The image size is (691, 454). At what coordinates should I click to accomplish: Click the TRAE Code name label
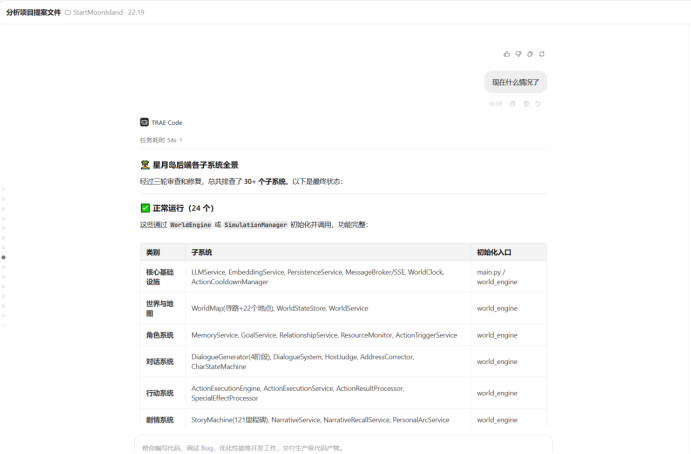(167, 123)
